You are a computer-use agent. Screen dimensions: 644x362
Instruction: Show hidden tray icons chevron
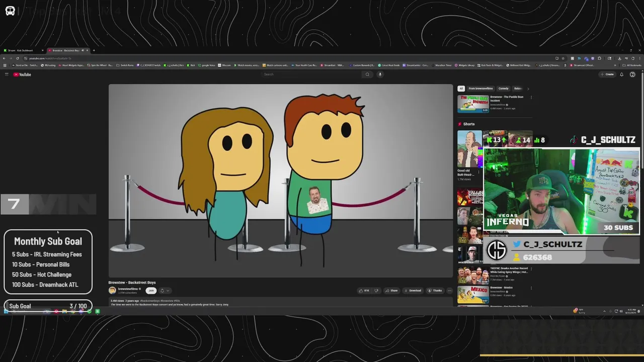coord(604,311)
